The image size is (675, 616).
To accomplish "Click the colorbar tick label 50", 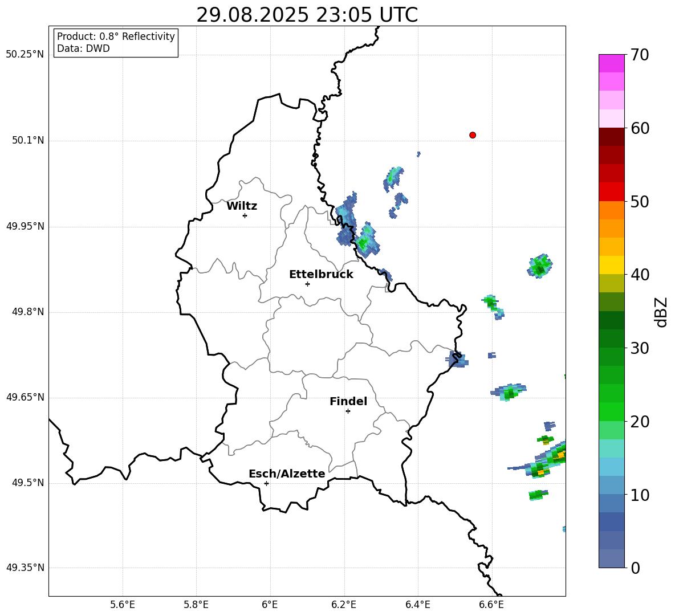I will [x=640, y=202].
